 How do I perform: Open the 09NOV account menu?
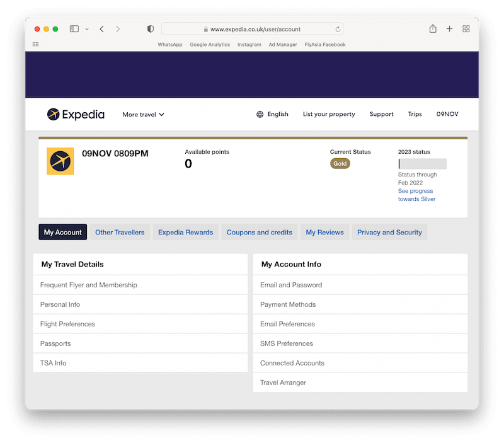(x=447, y=114)
